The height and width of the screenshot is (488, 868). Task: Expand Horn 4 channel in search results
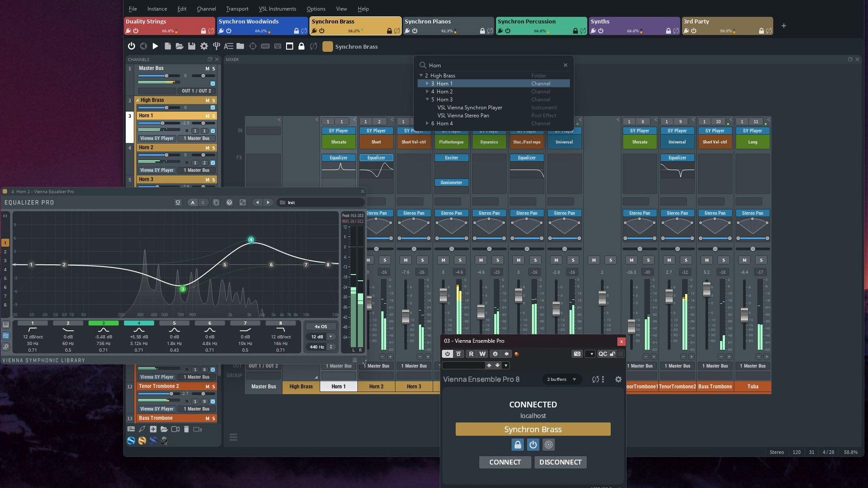tap(427, 124)
